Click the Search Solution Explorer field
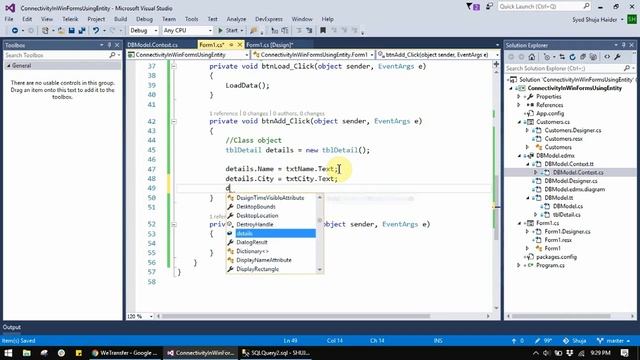Image resolution: width=640 pixels, height=360 pixels. (x=569, y=68)
